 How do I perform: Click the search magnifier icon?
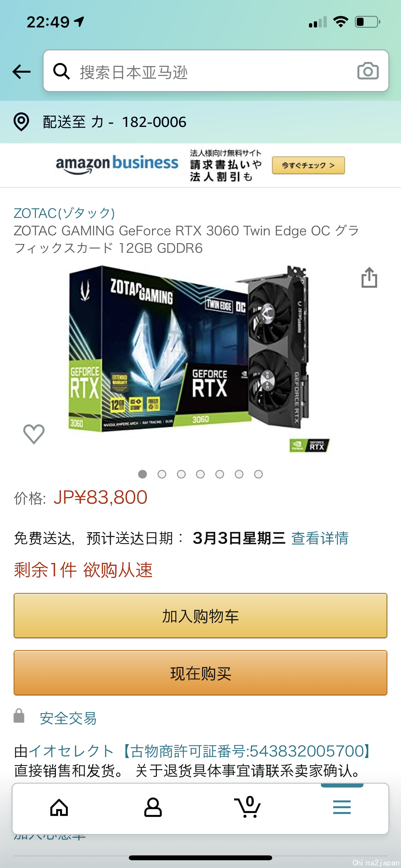pos(61,71)
